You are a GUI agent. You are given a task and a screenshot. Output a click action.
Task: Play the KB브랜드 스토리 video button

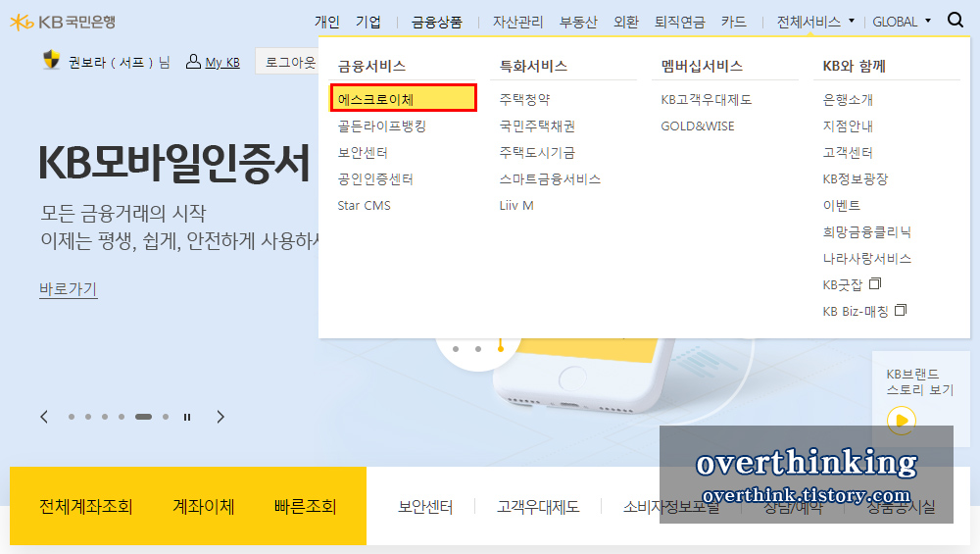[x=902, y=421]
